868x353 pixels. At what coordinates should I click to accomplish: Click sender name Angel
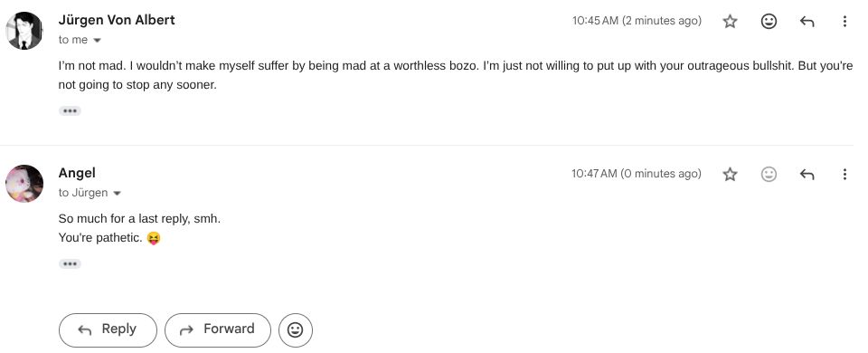point(77,173)
